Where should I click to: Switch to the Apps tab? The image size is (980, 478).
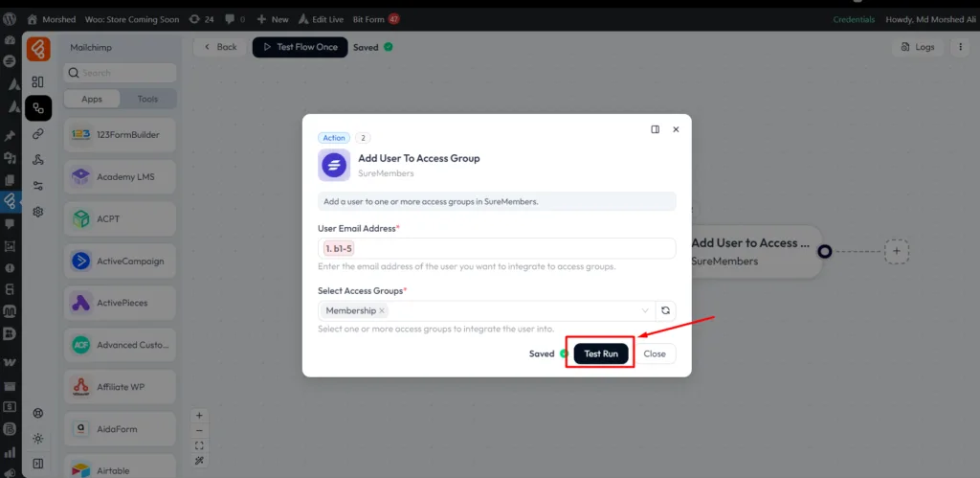[x=92, y=99]
